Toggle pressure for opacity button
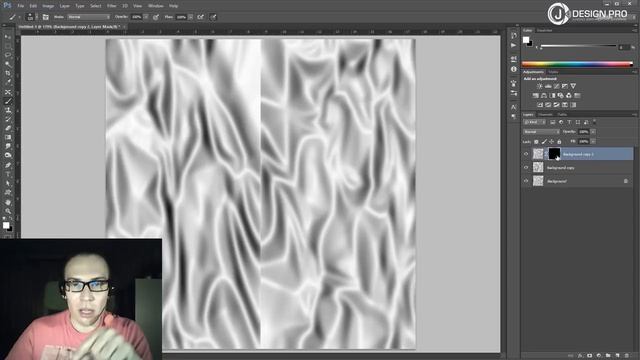Image resolution: width=640 pixels, height=360 pixels. point(156,17)
